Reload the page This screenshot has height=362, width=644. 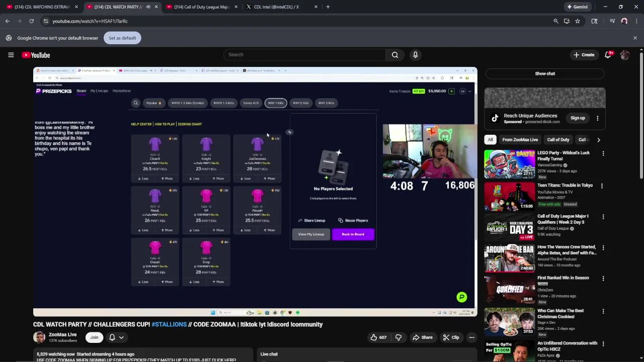pos(31,21)
